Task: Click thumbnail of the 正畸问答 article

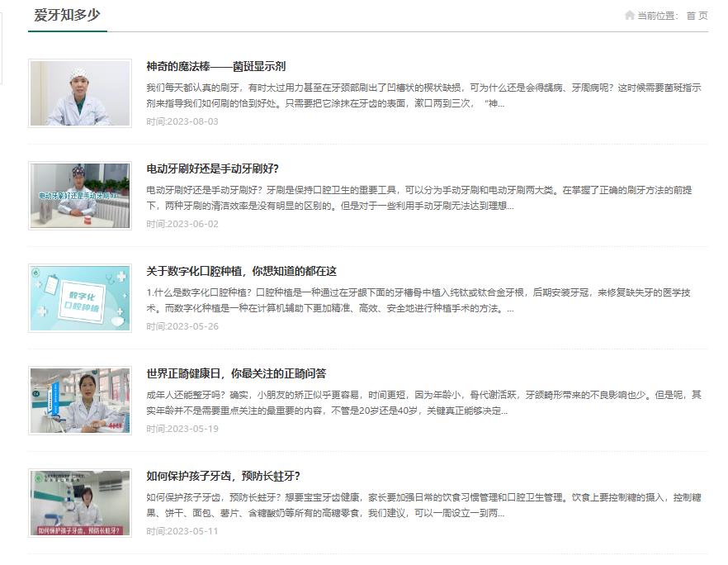Action: click(x=80, y=401)
